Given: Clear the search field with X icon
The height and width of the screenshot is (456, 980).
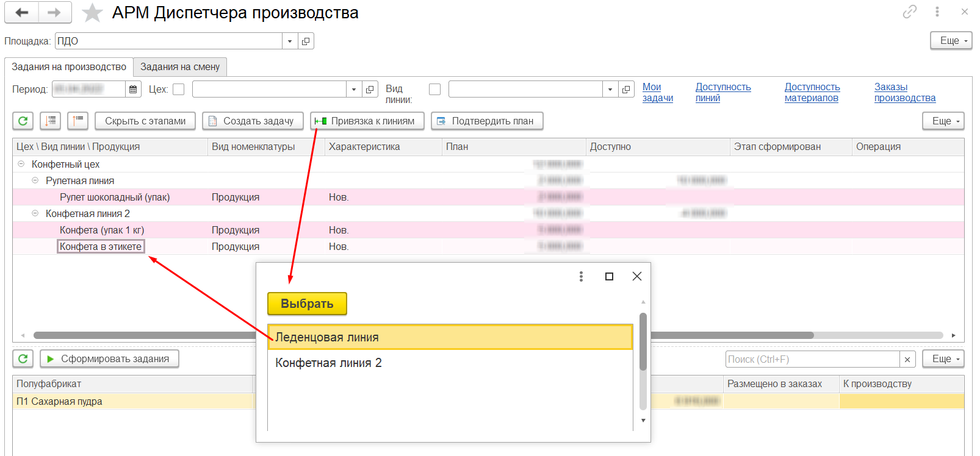Looking at the screenshot, I should 907,360.
